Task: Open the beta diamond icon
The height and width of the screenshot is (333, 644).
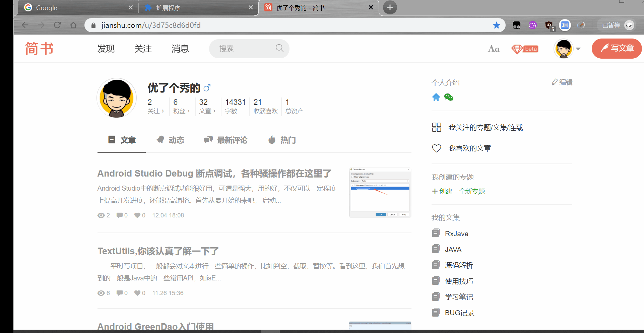Action: point(524,49)
